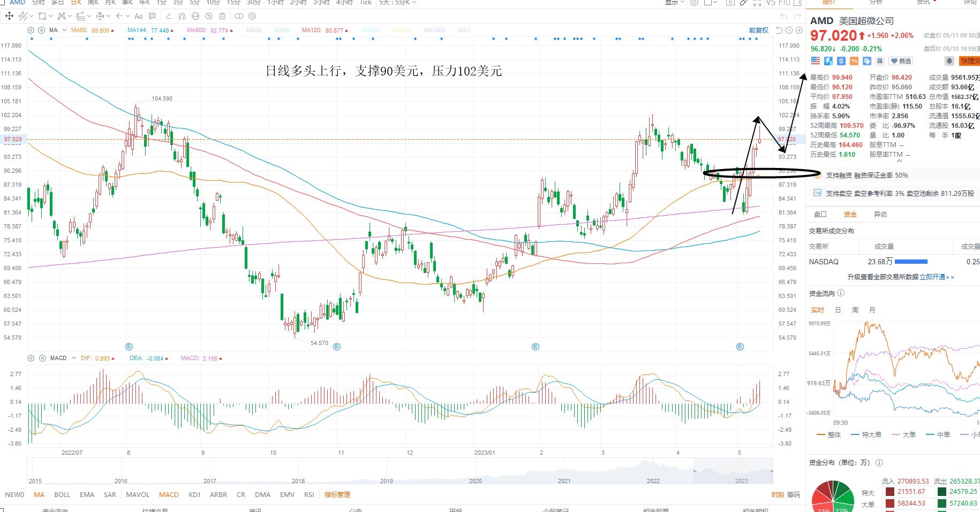Click the US flag market icon
The image size is (980, 512).
(816, 60)
